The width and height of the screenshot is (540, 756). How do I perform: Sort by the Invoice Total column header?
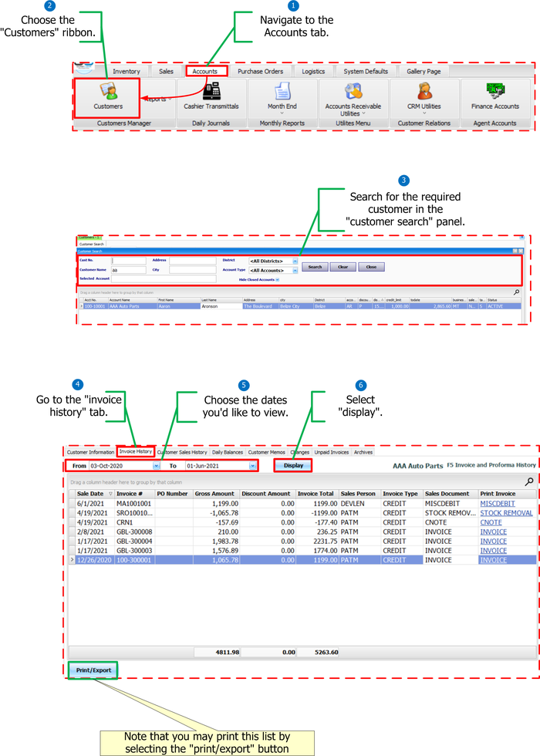[x=317, y=494]
